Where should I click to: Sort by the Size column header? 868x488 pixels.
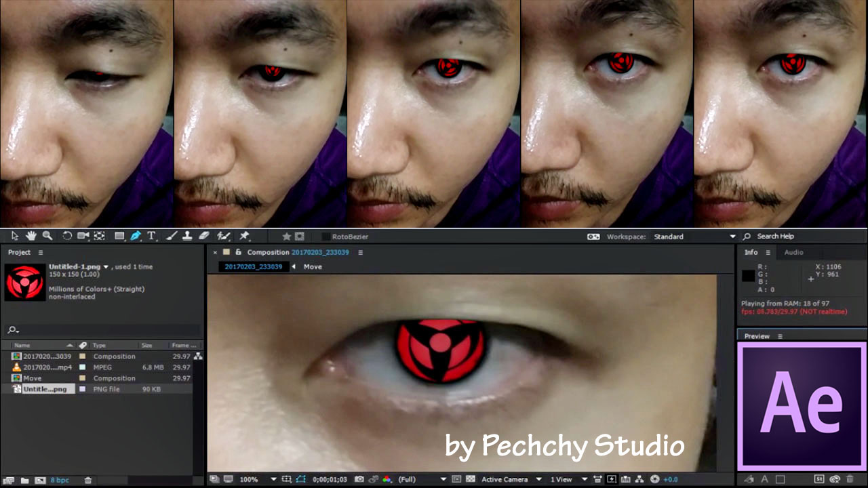(153, 345)
